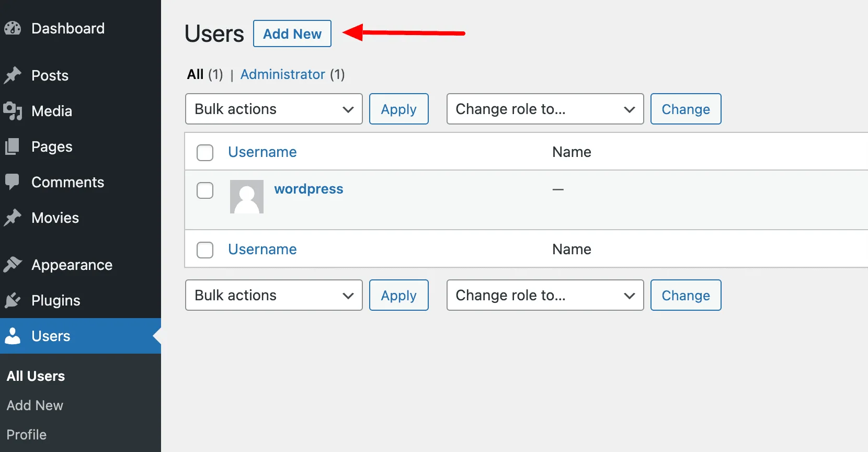Click the Media library icon
The image size is (868, 452).
13,111
